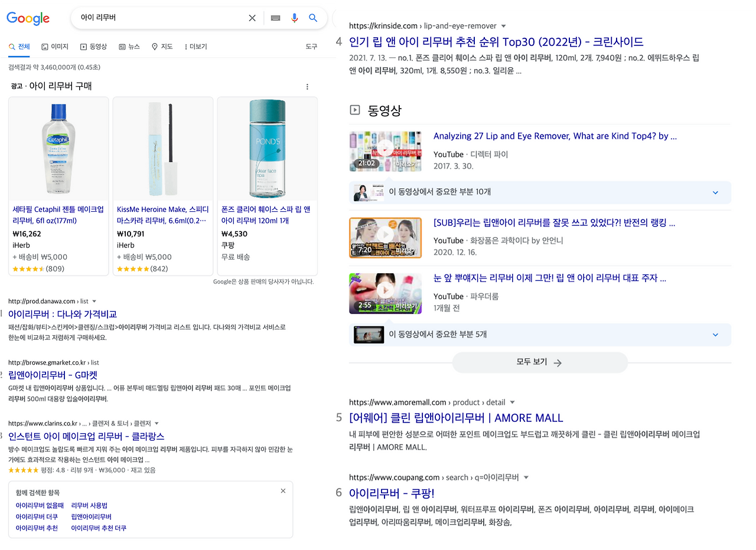Screen dimensions: 756x550
Task: Switch to the 뉴스 tab
Action: (x=129, y=47)
